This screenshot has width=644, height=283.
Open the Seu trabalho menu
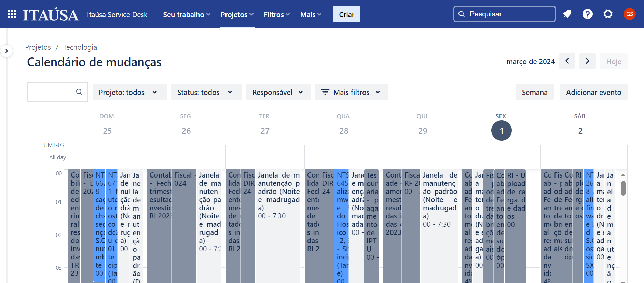187,14
